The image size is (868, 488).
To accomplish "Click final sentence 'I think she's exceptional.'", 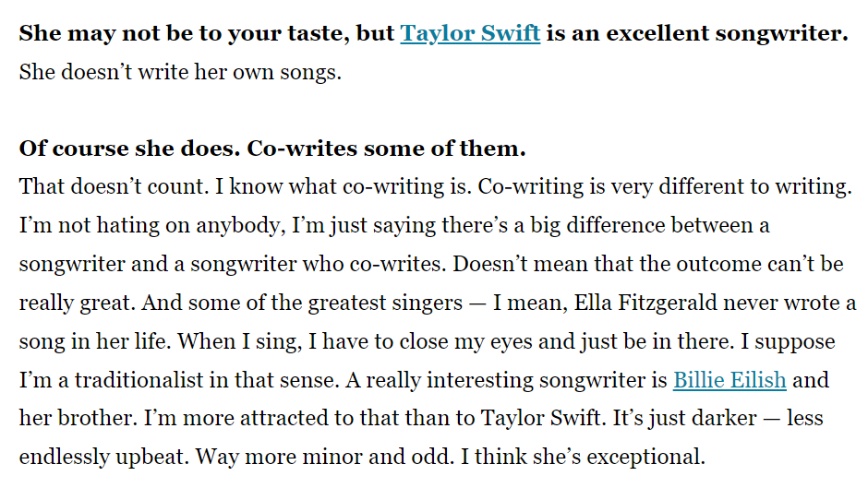I will [x=583, y=457].
